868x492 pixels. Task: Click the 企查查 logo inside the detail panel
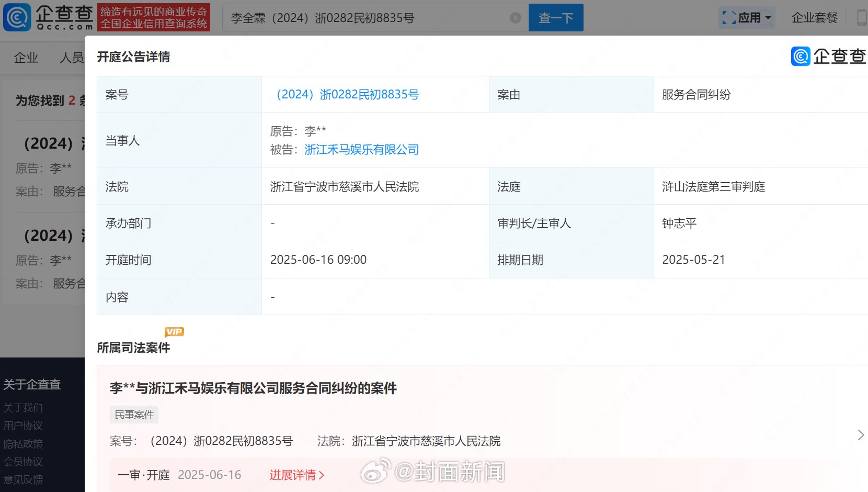[828, 56]
